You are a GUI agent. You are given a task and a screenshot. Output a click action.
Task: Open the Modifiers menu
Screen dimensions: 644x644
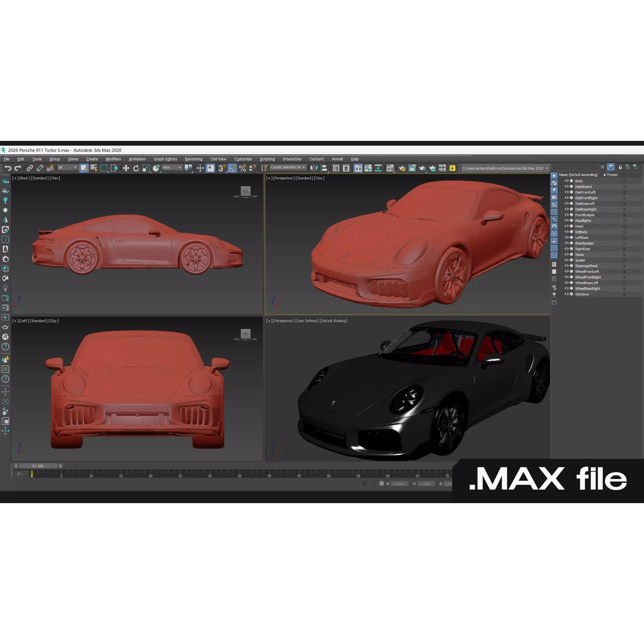113,159
